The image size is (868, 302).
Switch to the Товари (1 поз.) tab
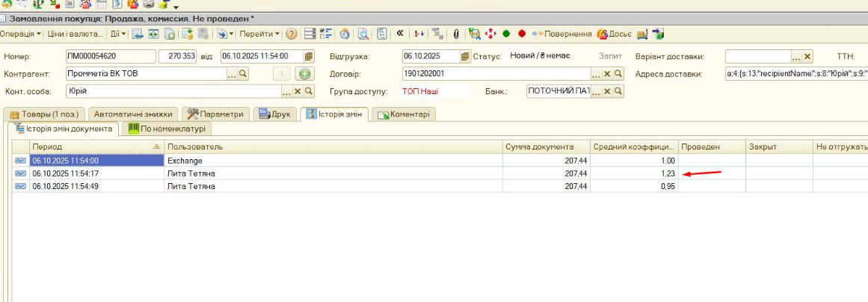[x=43, y=114]
